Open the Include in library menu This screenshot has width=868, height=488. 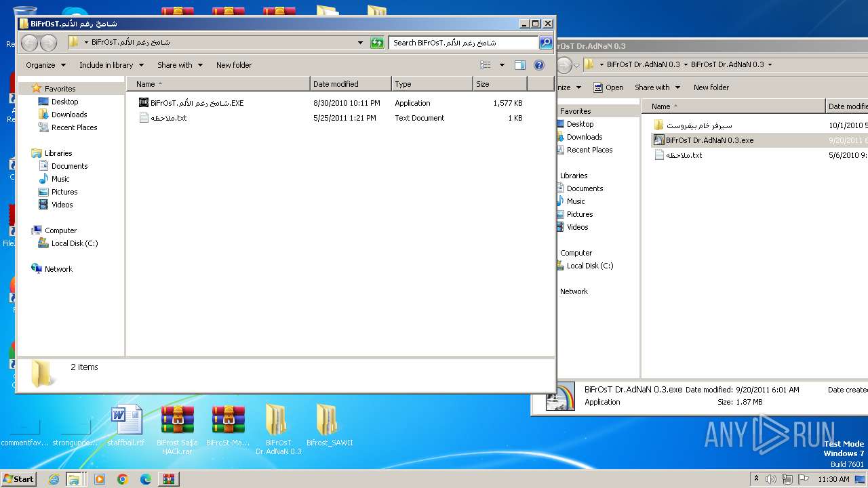coord(111,65)
